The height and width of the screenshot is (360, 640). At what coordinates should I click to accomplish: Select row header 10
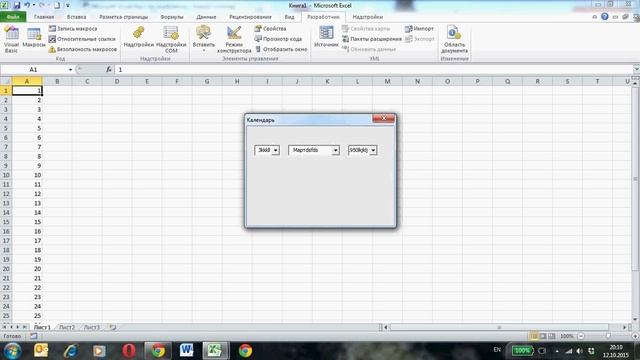[x=6, y=175]
